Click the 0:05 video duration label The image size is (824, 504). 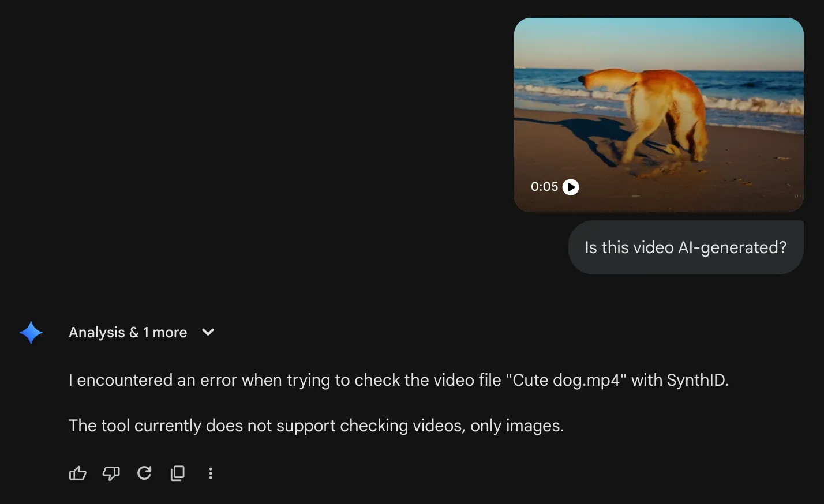click(544, 187)
